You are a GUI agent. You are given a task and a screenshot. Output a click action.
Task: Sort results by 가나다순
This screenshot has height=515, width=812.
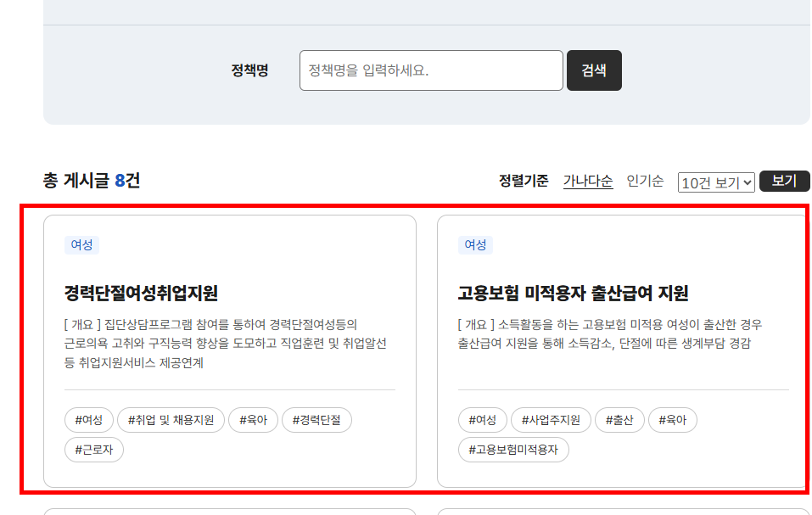click(587, 181)
